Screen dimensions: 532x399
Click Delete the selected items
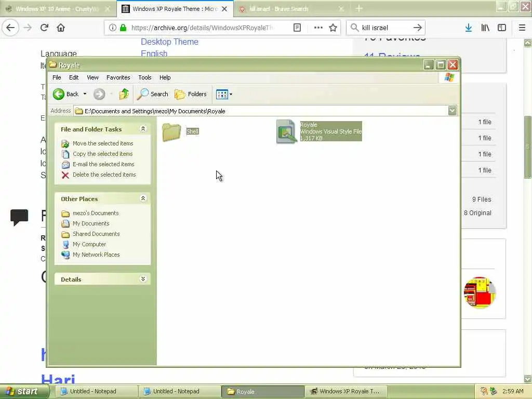(104, 175)
